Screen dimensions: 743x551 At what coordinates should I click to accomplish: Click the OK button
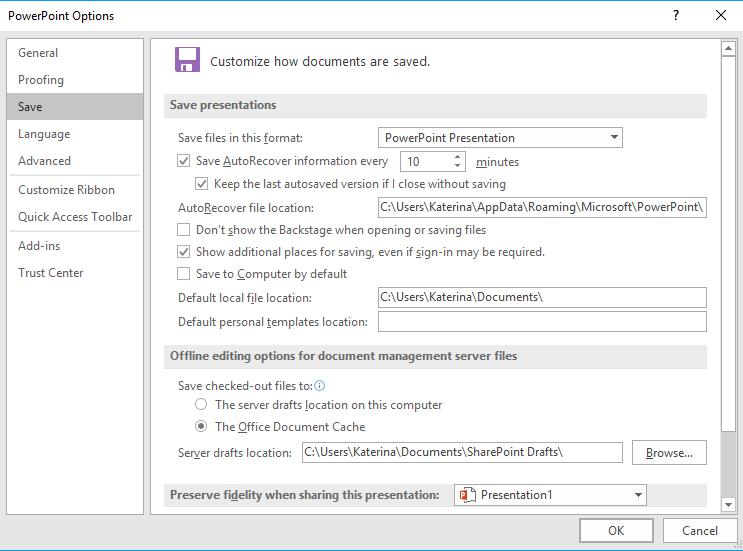(616, 531)
